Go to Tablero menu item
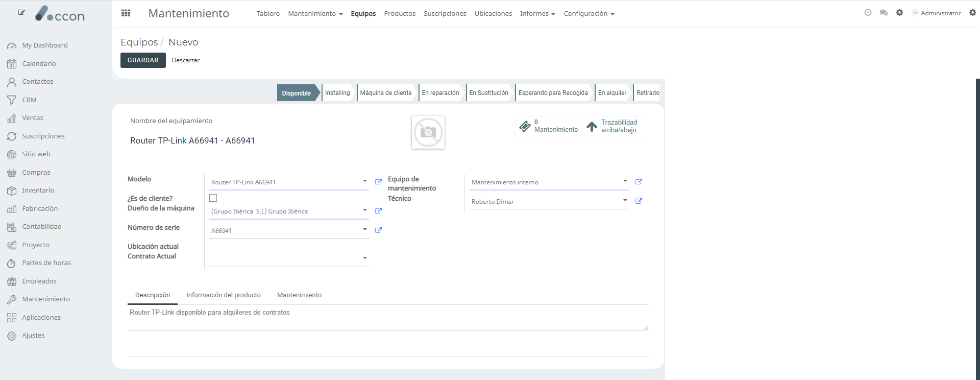Image resolution: width=980 pixels, height=380 pixels. coord(268,14)
